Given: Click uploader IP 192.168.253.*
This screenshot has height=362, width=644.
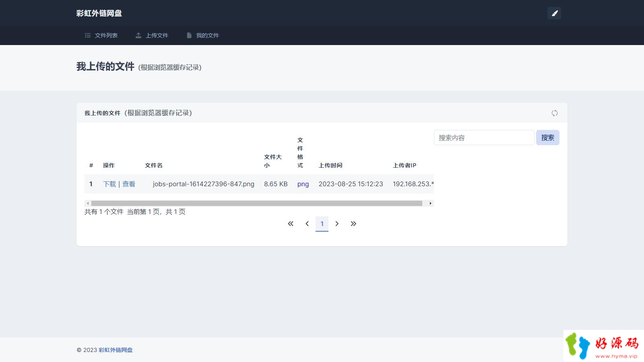Looking at the screenshot, I should (413, 184).
